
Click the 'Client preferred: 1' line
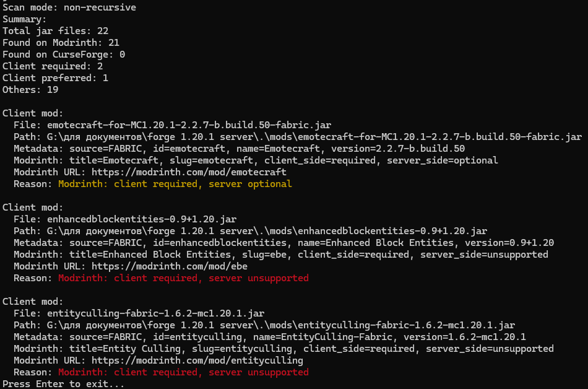pos(56,78)
